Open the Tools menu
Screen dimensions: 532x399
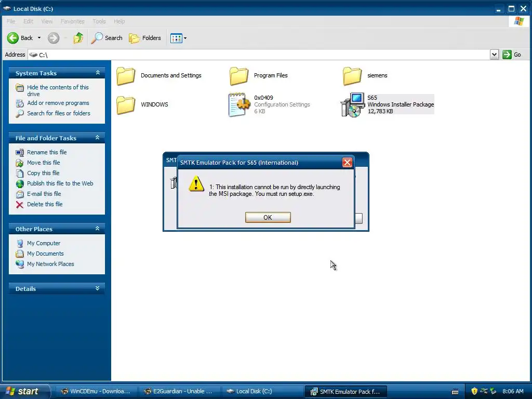pos(99,21)
